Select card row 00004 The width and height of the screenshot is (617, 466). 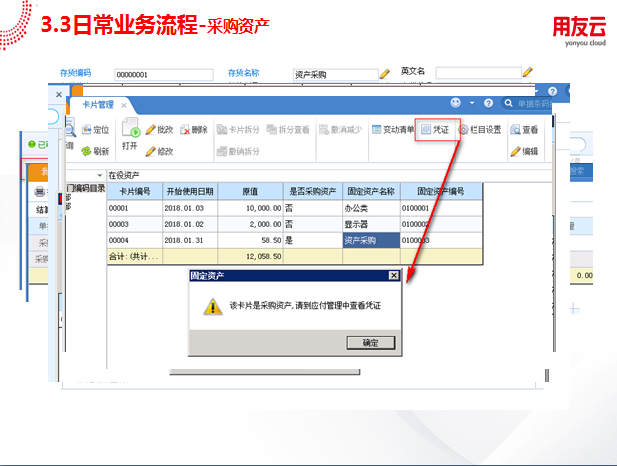click(295, 240)
